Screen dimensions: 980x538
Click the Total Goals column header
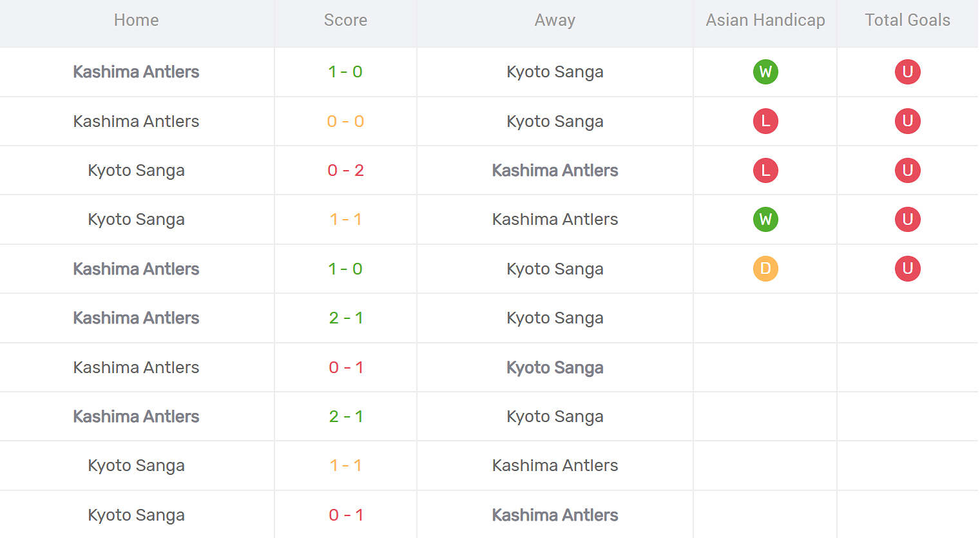907,21
